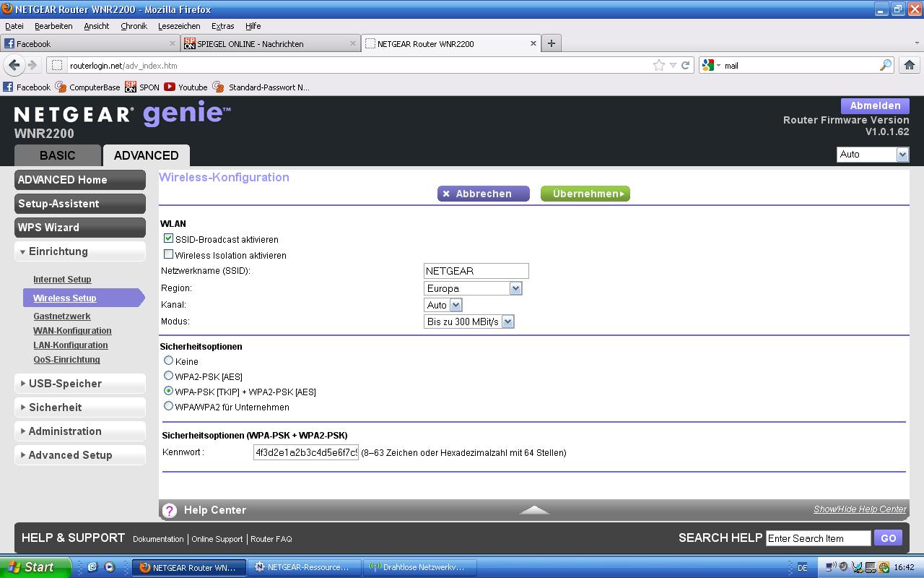This screenshot has height=578, width=924.
Task: Close the Facebook tab
Action: [x=173, y=43]
